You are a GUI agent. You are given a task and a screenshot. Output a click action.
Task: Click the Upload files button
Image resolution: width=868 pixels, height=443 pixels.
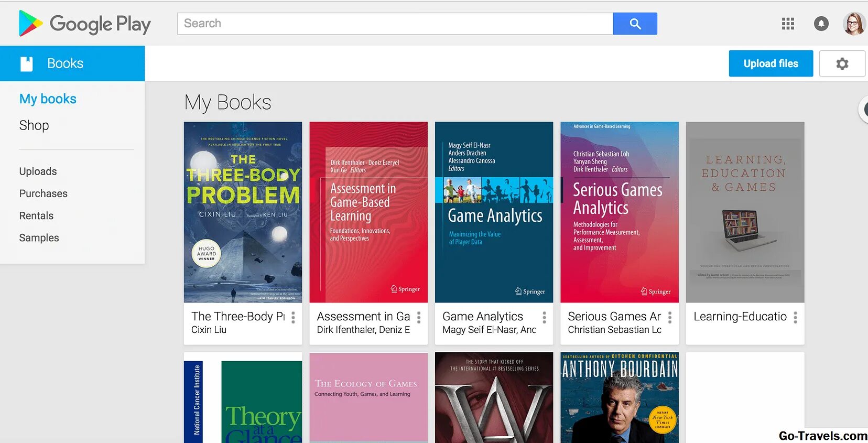coord(771,63)
